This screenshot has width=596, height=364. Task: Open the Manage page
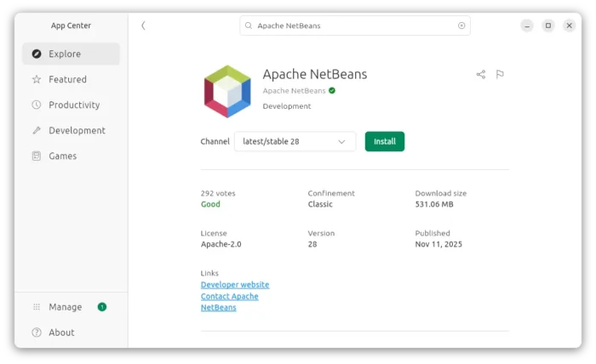pyautogui.click(x=65, y=307)
